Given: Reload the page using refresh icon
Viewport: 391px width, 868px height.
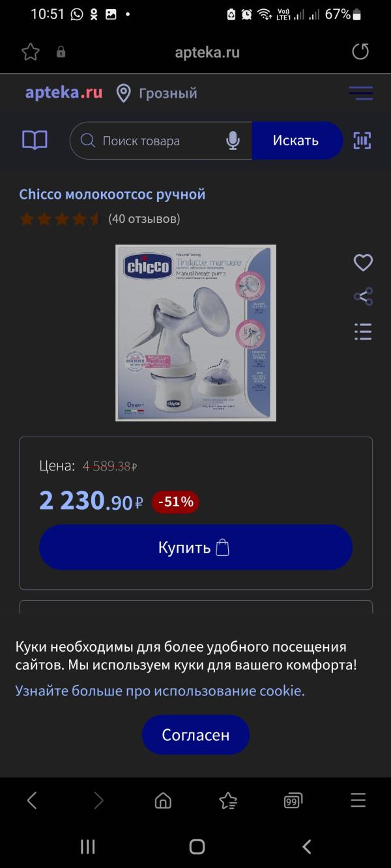Looking at the screenshot, I should click(x=360, y=52).
